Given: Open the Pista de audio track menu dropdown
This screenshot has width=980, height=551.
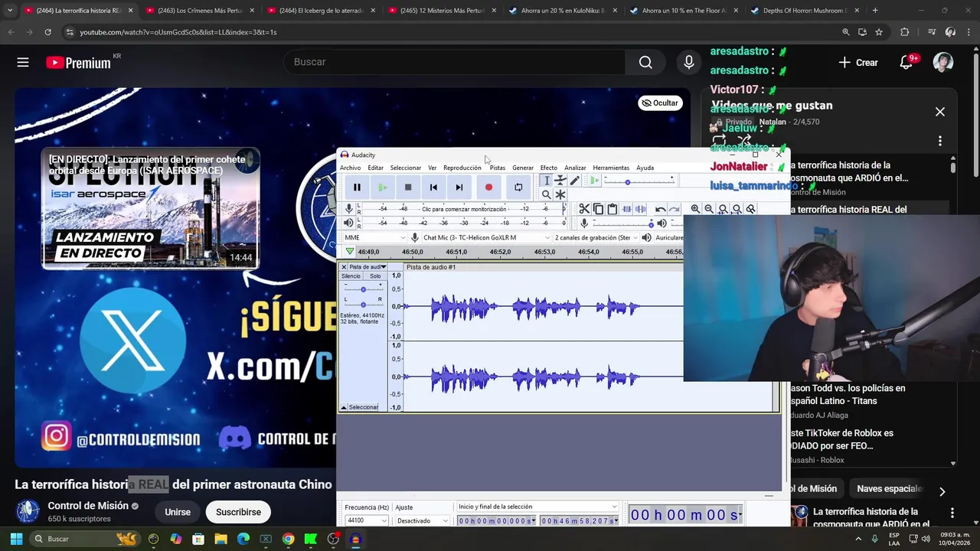Looking at the screenshot, I should (x=367, y=267).
